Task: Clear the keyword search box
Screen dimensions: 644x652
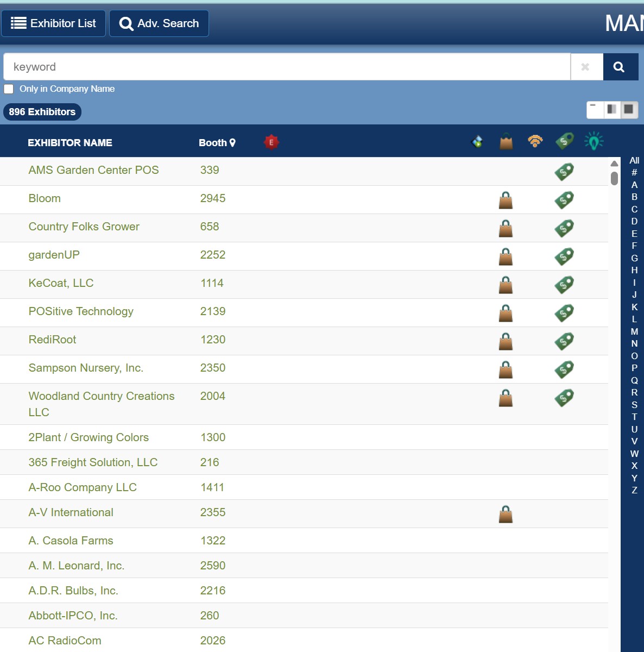Action: [586, 67]
